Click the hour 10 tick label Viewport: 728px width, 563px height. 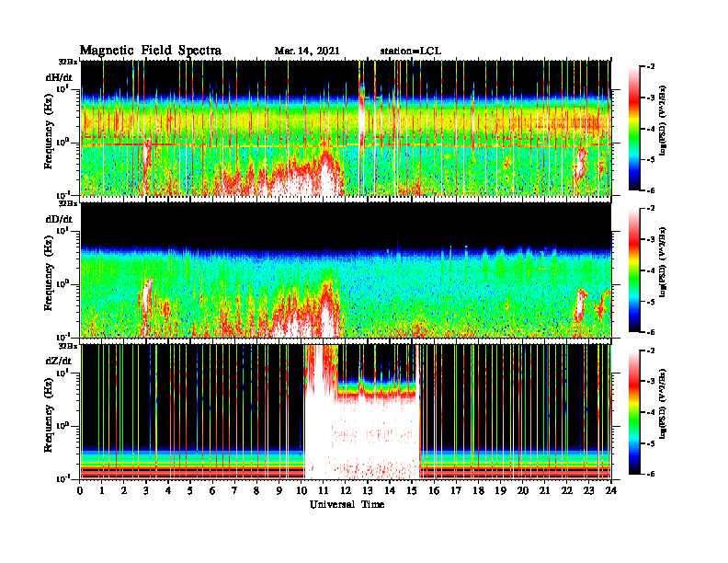(x=301, y=490)
